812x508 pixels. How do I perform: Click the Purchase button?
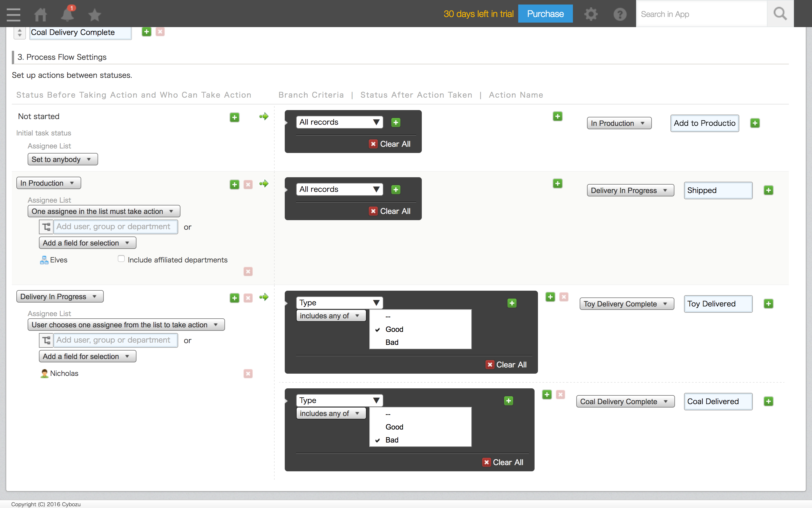545,14
